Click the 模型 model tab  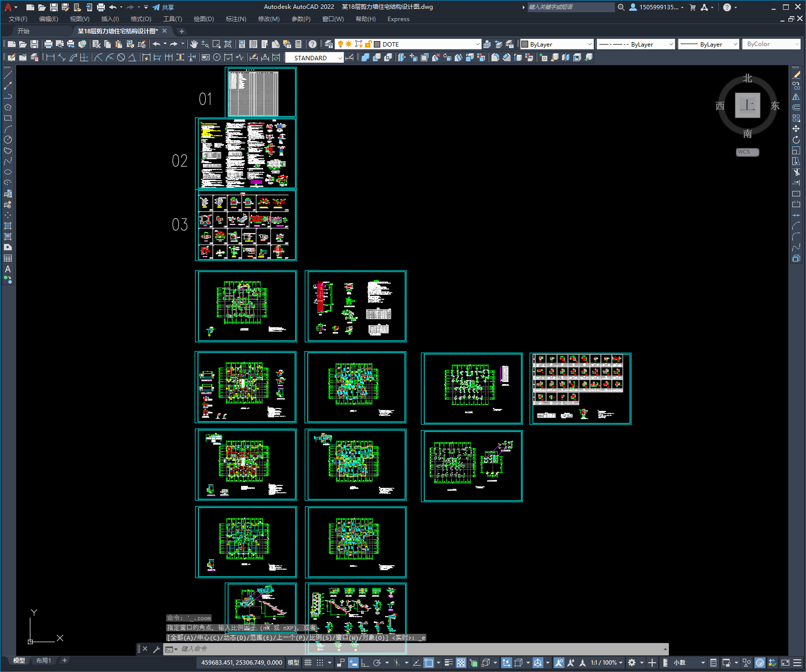pos(19,661)
